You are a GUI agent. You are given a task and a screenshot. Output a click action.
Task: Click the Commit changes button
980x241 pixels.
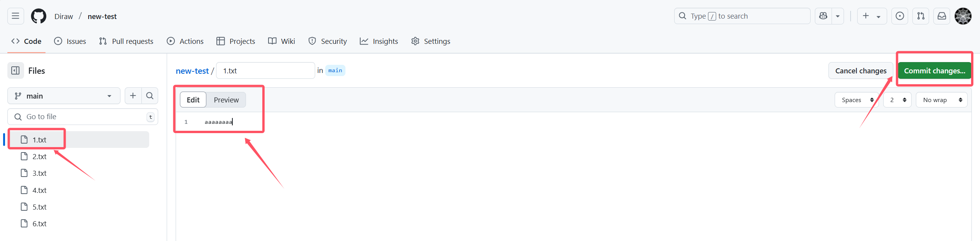(935, 71)
